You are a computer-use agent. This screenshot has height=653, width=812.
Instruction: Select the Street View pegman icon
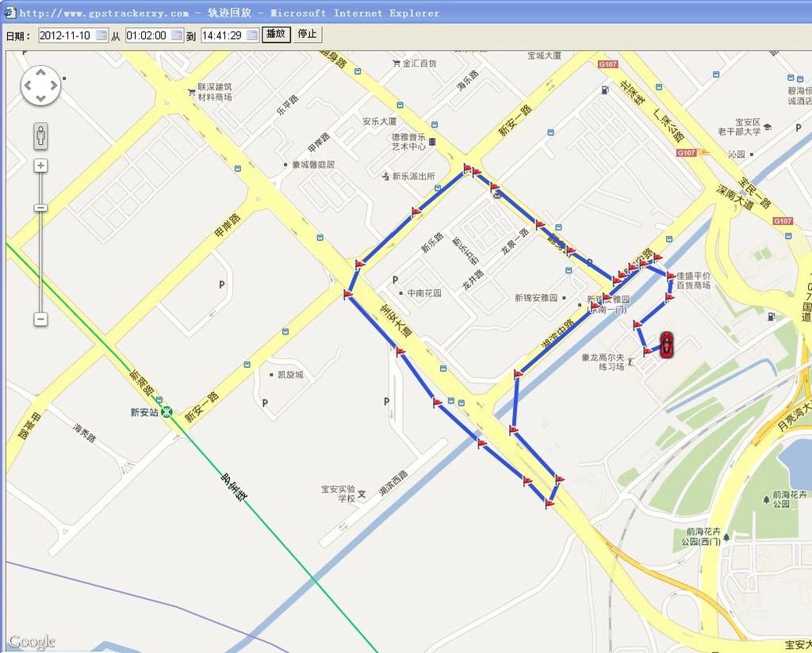(41, 136)
